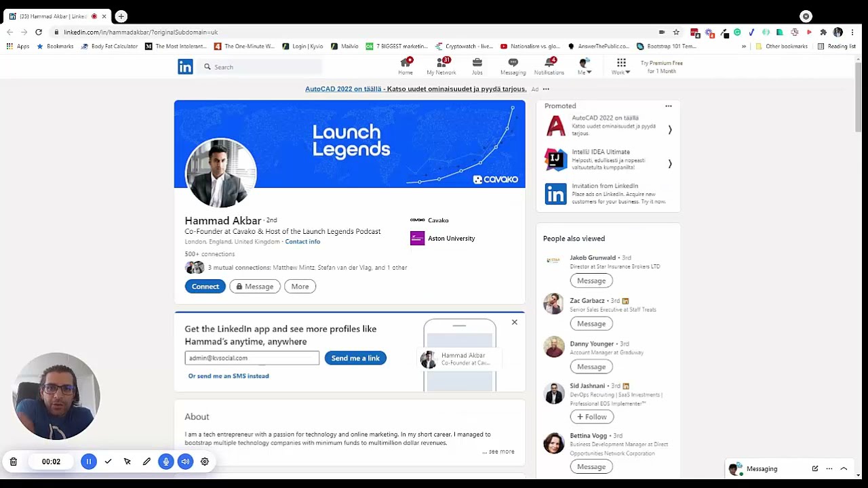868x488 pixels.
Task: Go to LinkedIn home via logo
Action: tap(185, 66)
